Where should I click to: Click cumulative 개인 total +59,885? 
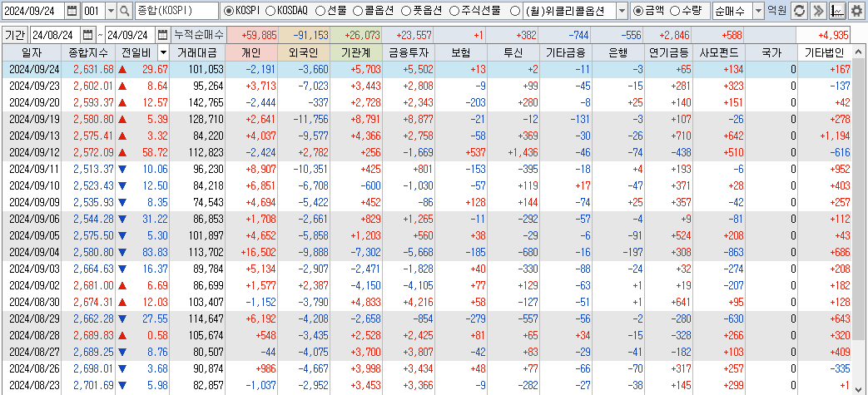click(259, 36)
